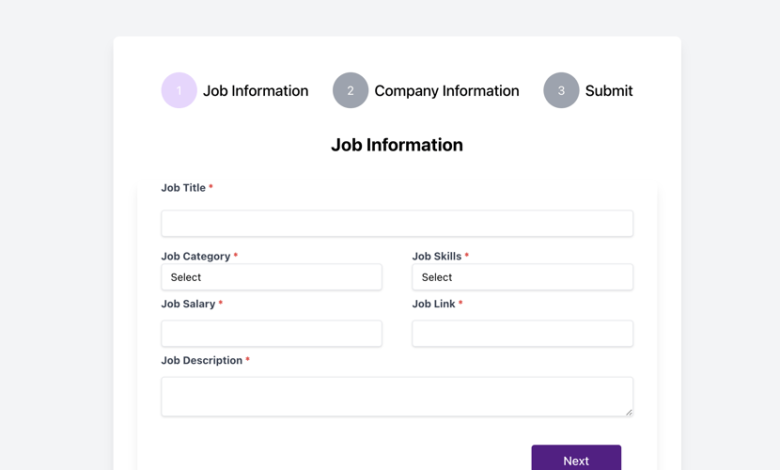Focus the Job Description text area
Screen dimensions: 780x470
pyautogui.click(x=397, y=396)
